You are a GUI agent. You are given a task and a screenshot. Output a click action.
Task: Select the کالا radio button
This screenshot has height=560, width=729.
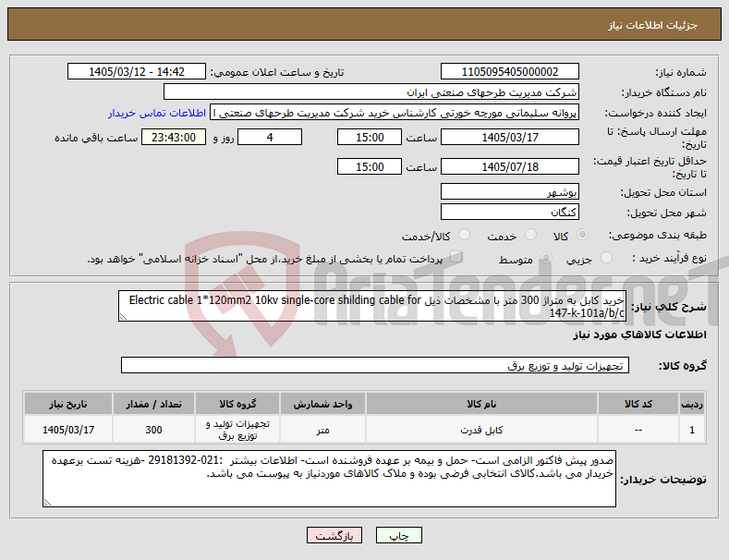pyautogui.click(x=582, y=235)
